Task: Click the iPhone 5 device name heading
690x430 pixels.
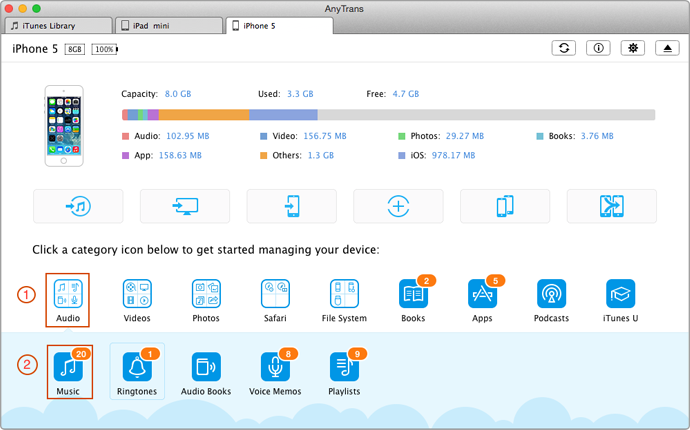Action: (x=35, y=49)
